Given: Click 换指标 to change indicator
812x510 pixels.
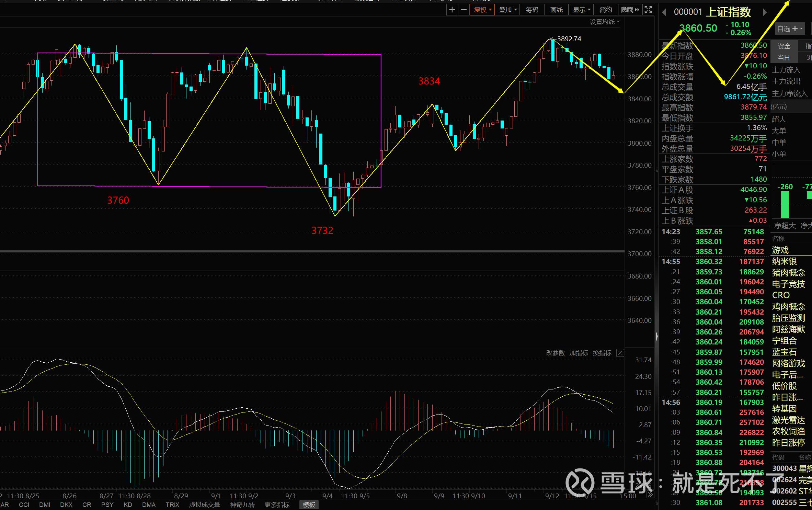Looking at the screenshot, I should point(602,353).
